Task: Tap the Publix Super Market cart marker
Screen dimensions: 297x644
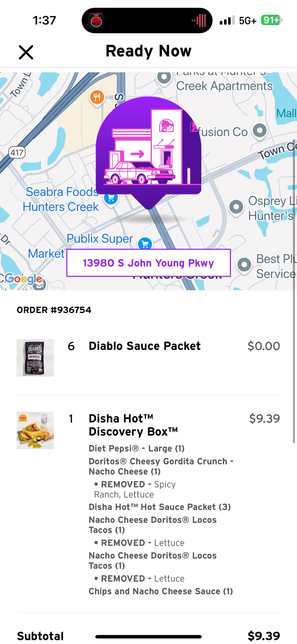Action: (145, 243)
